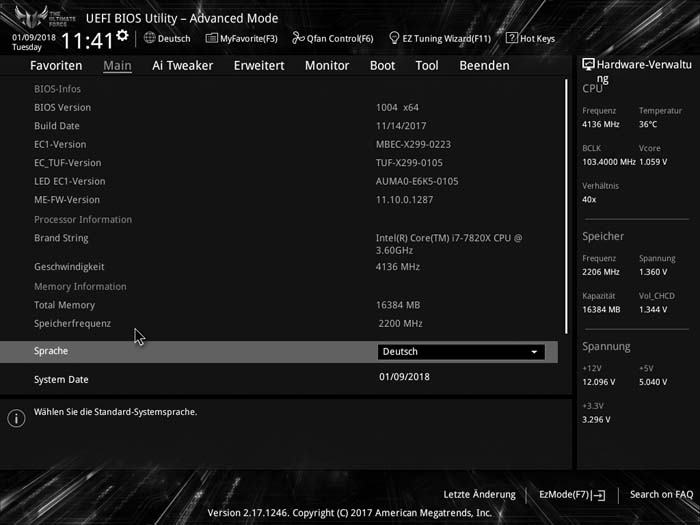700x525 pixels.
Task: Click MBEC-X299-0223 value
Action: click(x=413, y=145)
